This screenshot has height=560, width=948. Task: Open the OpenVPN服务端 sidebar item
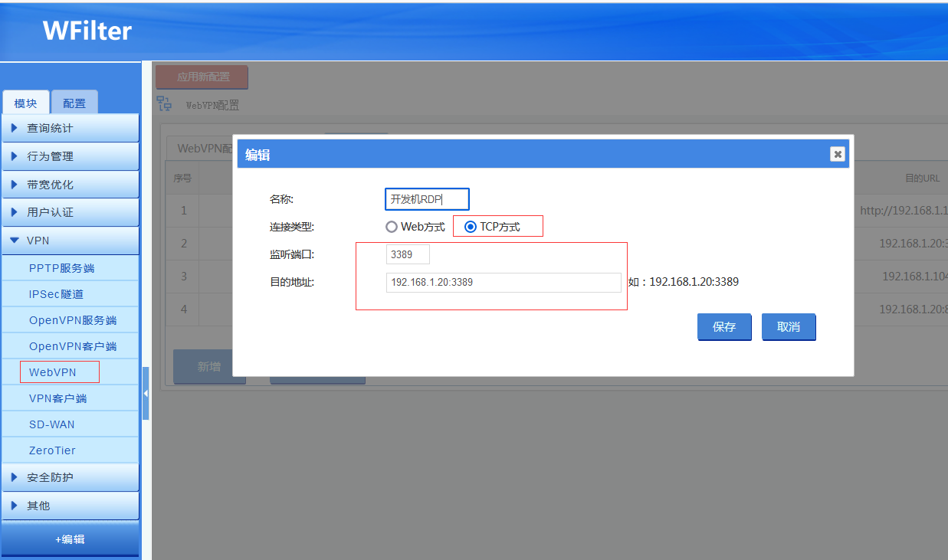coord(73,320)
